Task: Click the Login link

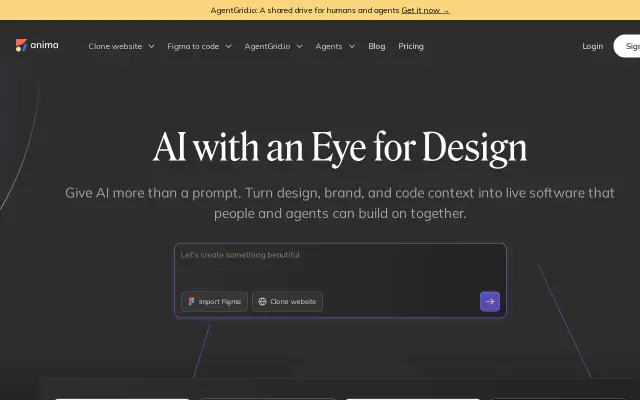Action: pyautogui.click(x=593, y=47)
